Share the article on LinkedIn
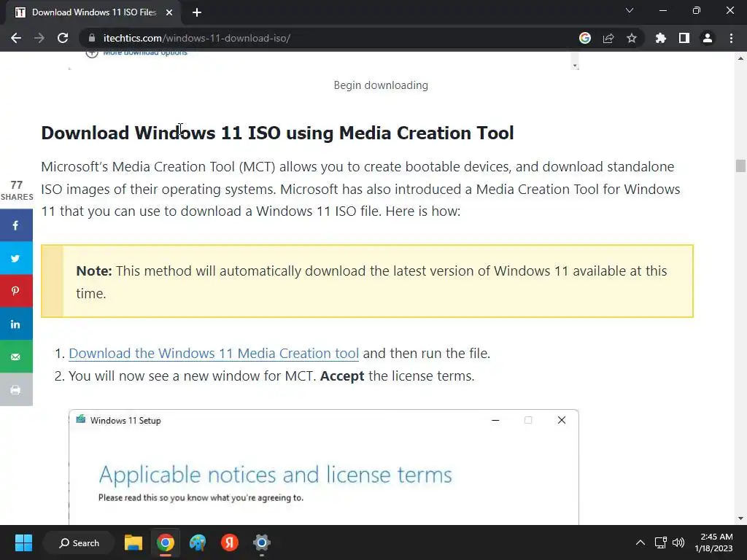 16,324
